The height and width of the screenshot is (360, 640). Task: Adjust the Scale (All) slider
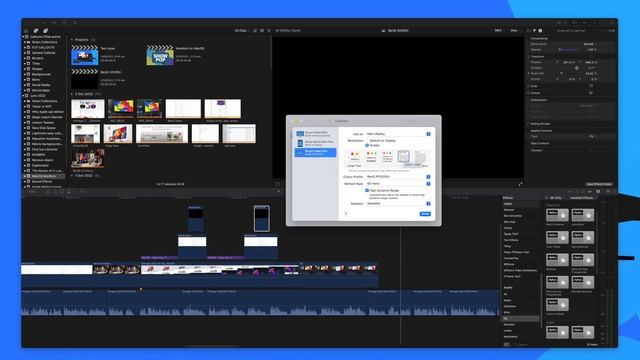[x=569, y=73]
